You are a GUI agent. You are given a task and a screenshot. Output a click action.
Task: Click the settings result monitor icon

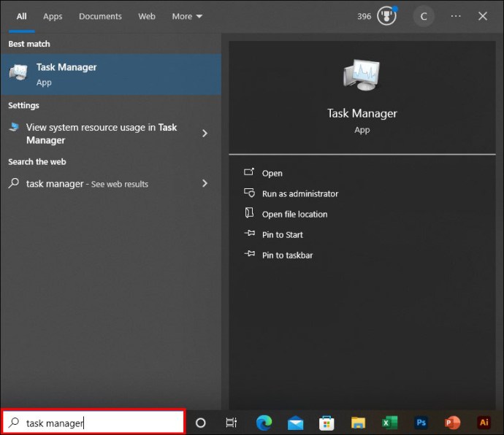[x=14, y=127]
